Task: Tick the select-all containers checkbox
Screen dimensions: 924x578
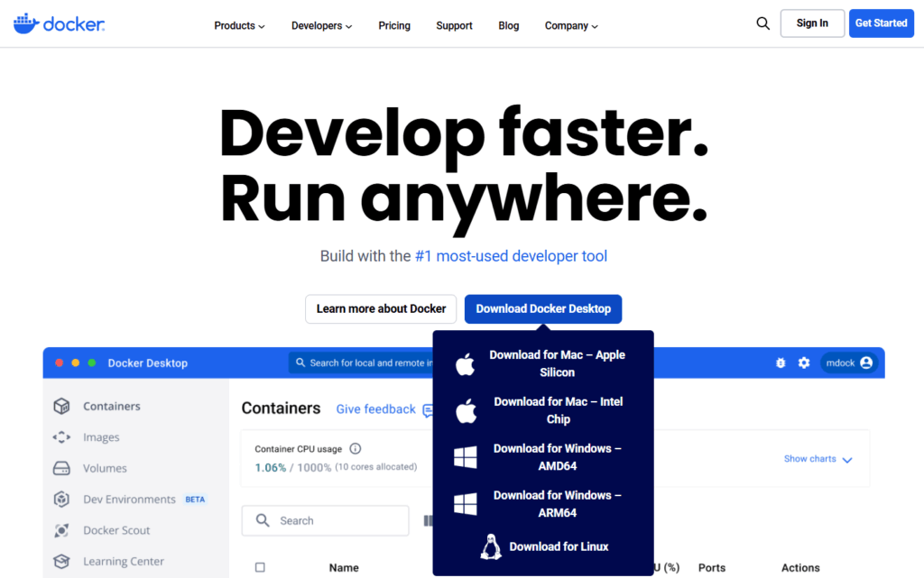Action: [x=260, y=567]
